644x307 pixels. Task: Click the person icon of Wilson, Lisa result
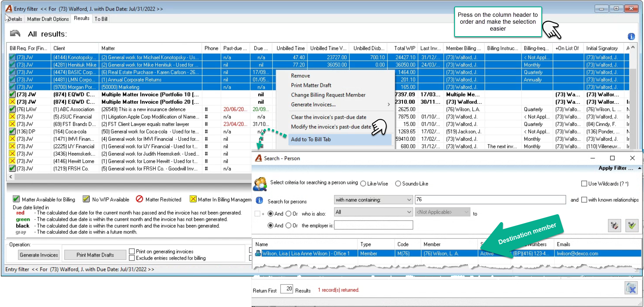click(x=258, y=253)
